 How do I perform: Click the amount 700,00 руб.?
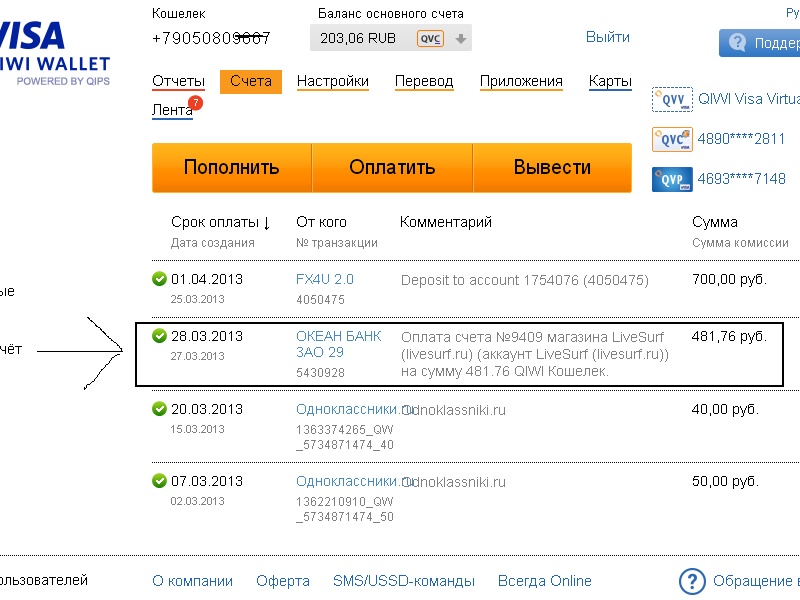pyautogui.click(x=729, y=280)
